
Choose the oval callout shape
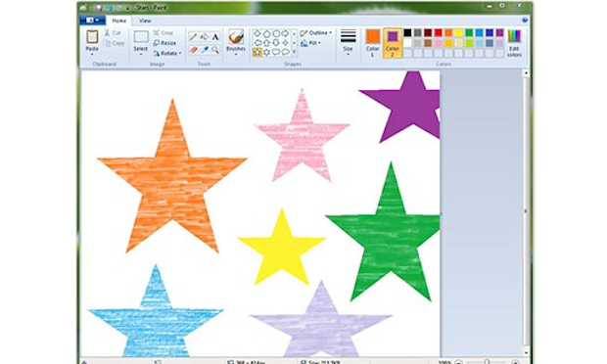pos(285,52)
